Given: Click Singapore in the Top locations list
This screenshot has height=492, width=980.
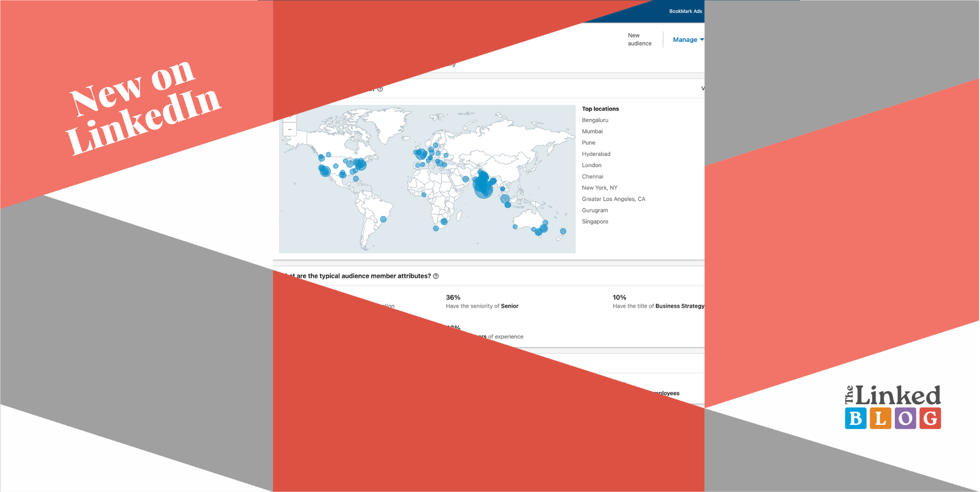Looking at the screenshot, I should click(595, 222).
